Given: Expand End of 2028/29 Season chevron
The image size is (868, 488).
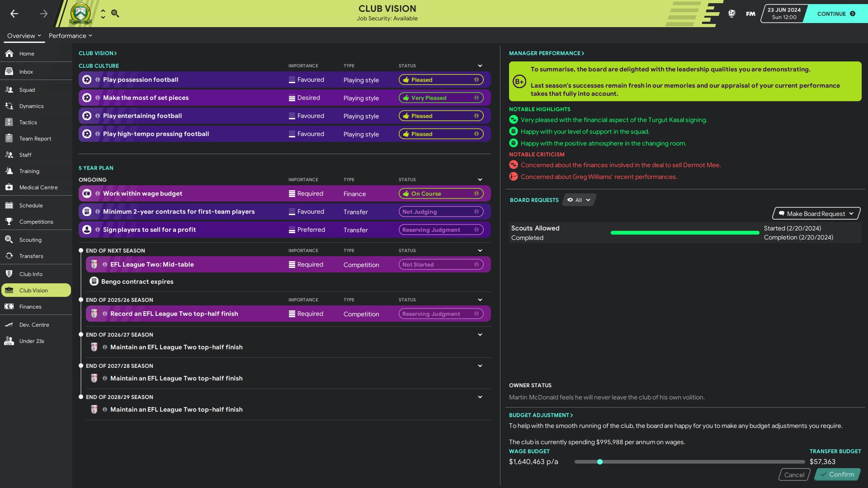Looking at the screenshot, I should pyautogui.click(x=480, y=397).
